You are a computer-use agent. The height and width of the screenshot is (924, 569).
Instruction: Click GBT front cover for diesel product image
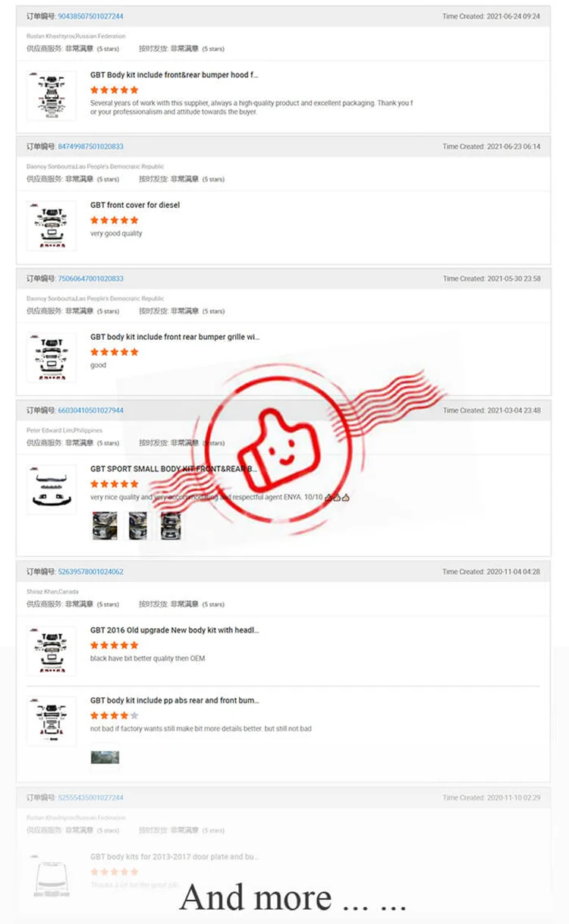point(52,226)
